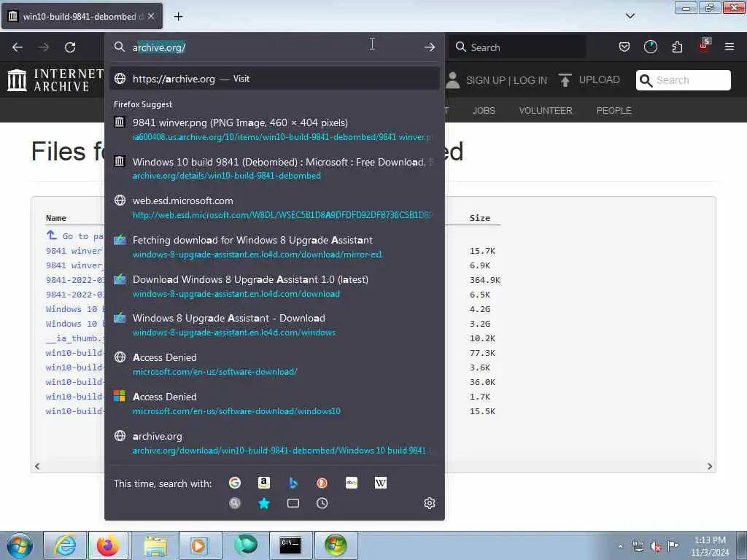Click the Size column header
The width and height of the screenshot is (747, 560).
(x=480, y=217)
